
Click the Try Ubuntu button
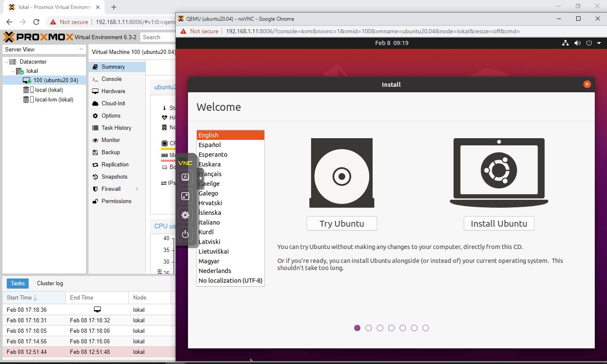coord(342,223)
